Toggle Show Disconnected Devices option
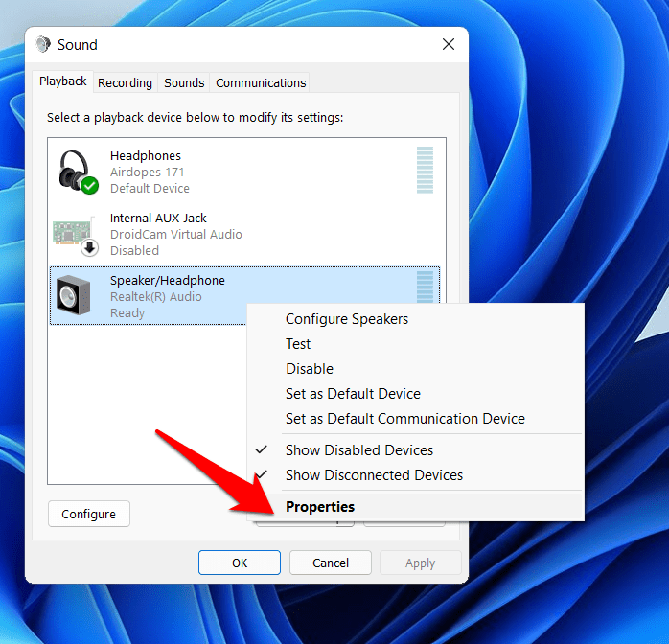Viewport: 669px width, 644px height. 374,475
